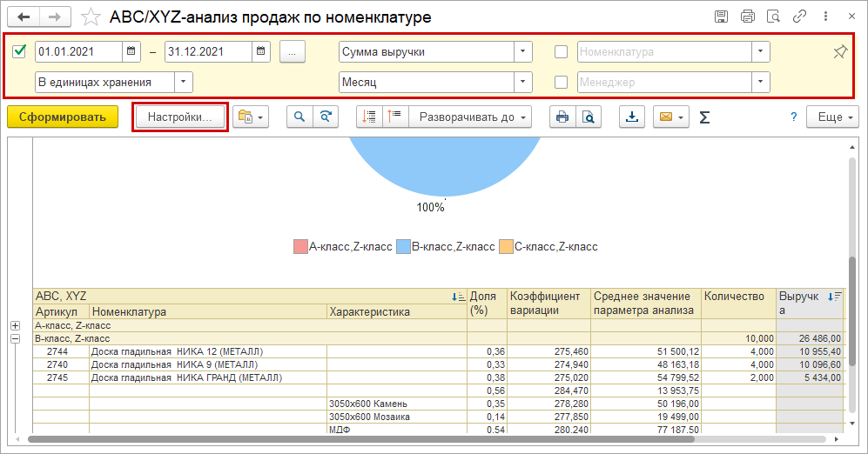Print from title bar printer icon
The width and height of the screenshot is (868, 454).
747,17
